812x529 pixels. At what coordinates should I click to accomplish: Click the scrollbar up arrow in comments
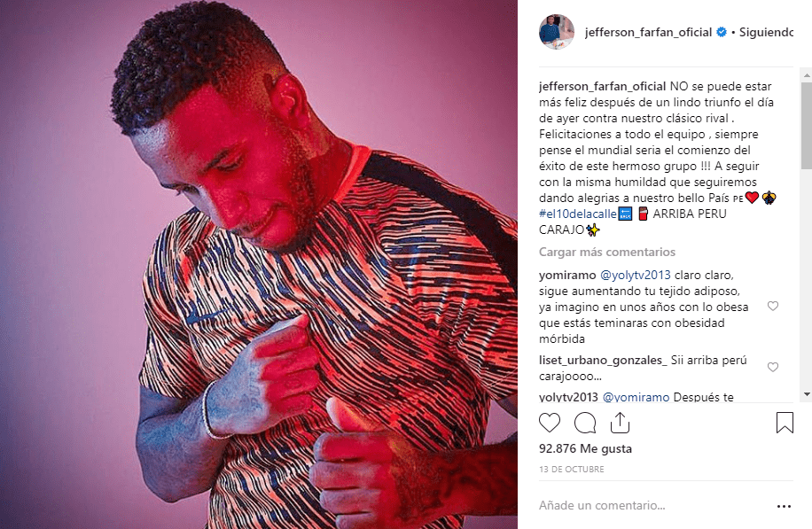[807, 75]
